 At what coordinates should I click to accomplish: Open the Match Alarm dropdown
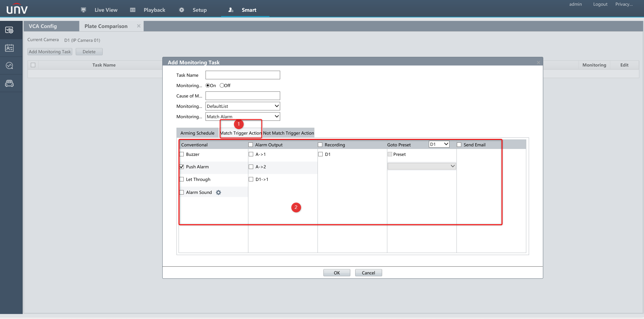click(x=242, y=116)
